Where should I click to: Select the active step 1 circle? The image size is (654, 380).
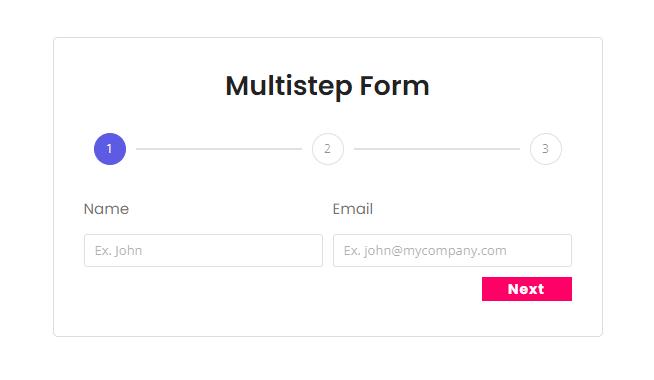coord(110,149)
